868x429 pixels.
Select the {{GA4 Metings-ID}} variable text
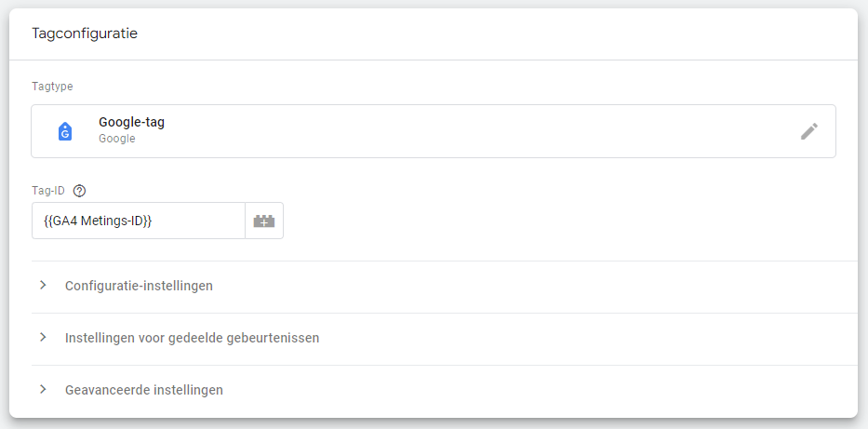point(98,221)
